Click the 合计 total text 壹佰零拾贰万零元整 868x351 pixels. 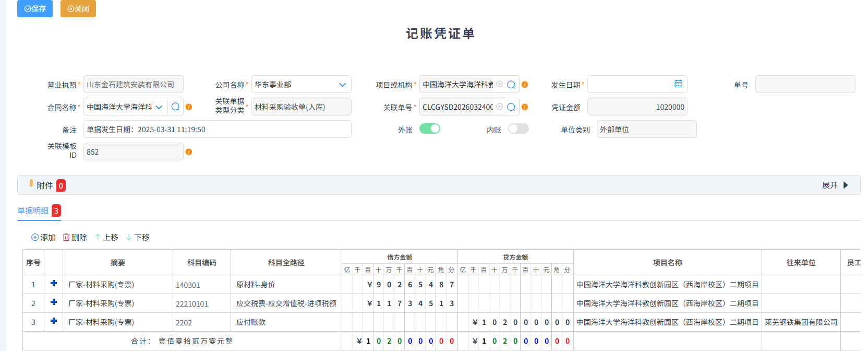[196, 341]
